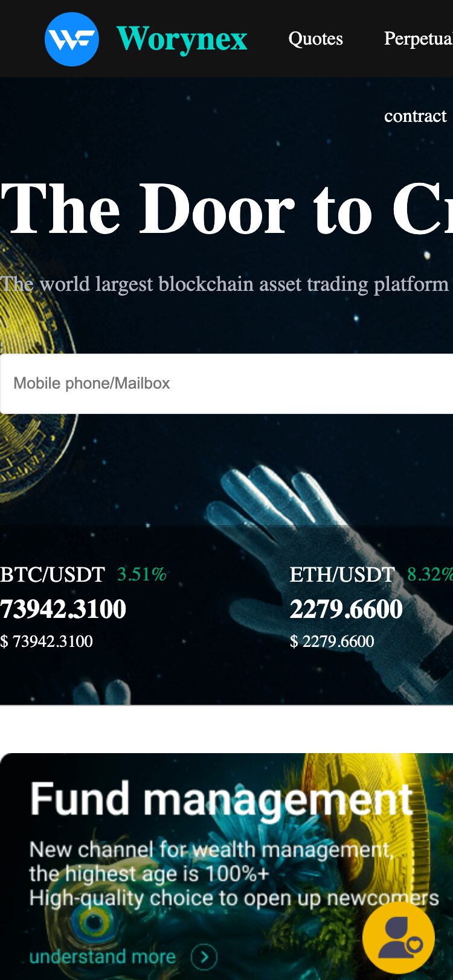This screenshot has height=980, width=453.
Task: Follow the understand more link
Action: point(103,956)
